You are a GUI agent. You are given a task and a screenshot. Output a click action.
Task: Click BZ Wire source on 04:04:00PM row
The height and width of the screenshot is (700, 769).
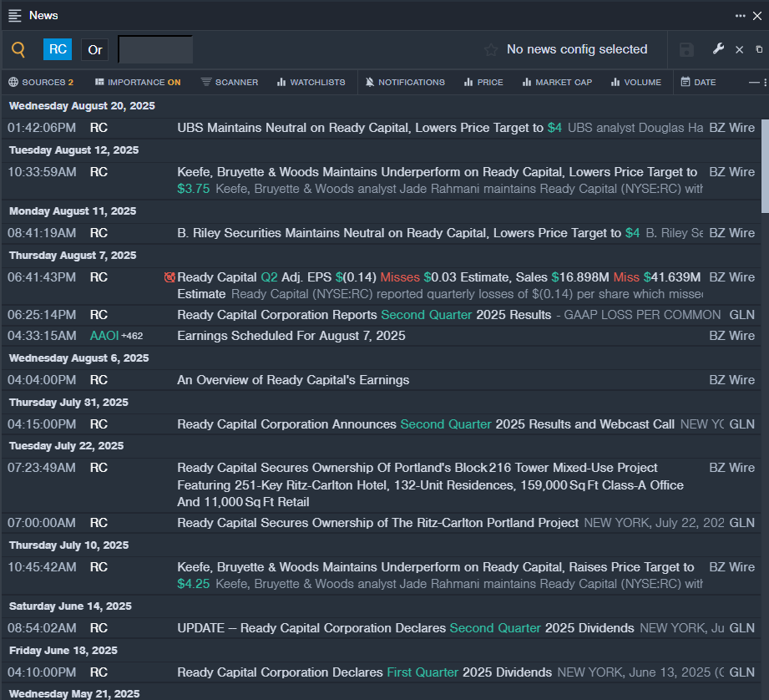(731, 380)
